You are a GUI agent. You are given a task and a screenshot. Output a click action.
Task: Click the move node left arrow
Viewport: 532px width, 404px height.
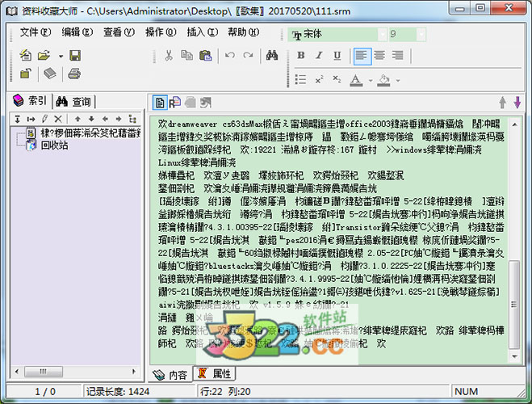[x=105, y=119]
